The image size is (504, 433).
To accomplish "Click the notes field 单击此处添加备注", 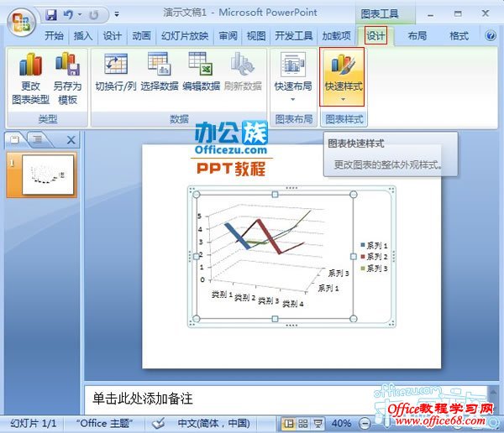I will tap(286, 399).
